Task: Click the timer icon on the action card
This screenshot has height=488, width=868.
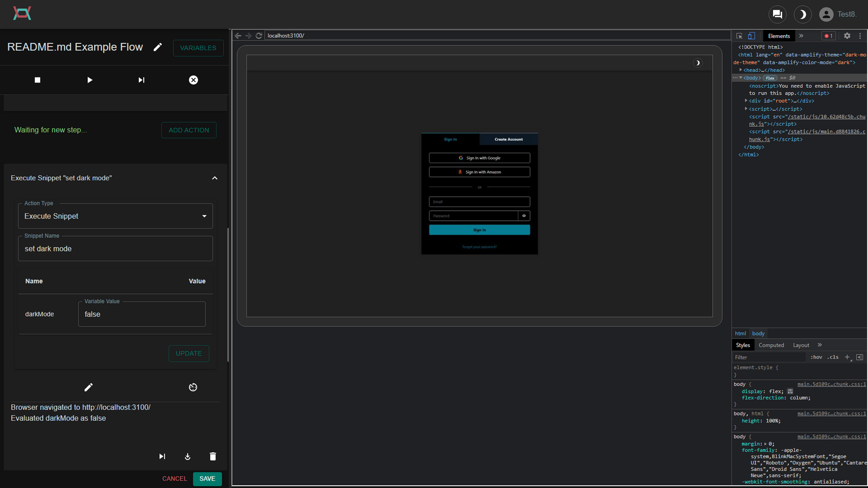Action: pos(193,387)
